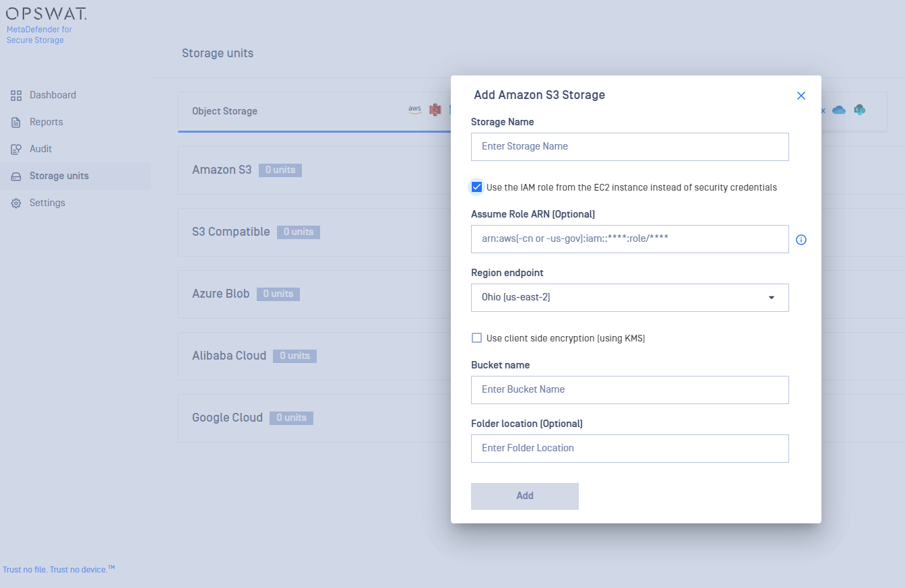Click the Azure Blob 0 units badge
This screenshot has width=905, height=588.
pos(278,294)
